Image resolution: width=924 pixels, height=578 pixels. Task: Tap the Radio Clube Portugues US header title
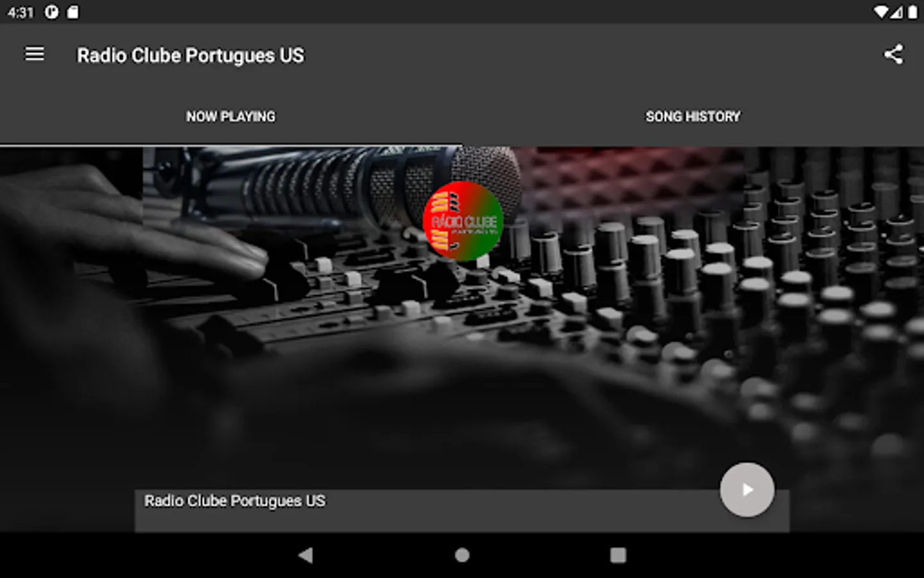[x=191, y=55]
